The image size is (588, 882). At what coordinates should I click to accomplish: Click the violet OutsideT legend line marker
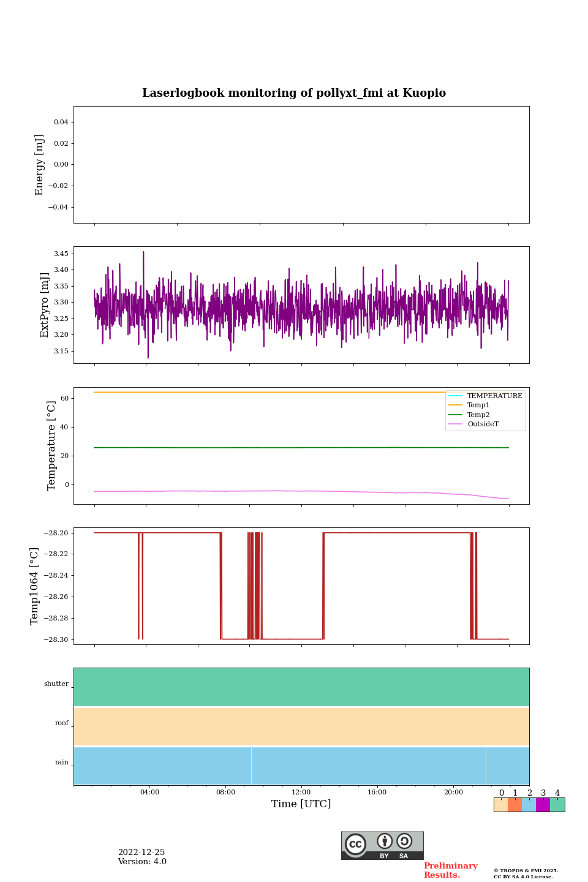tap(455, 424)
